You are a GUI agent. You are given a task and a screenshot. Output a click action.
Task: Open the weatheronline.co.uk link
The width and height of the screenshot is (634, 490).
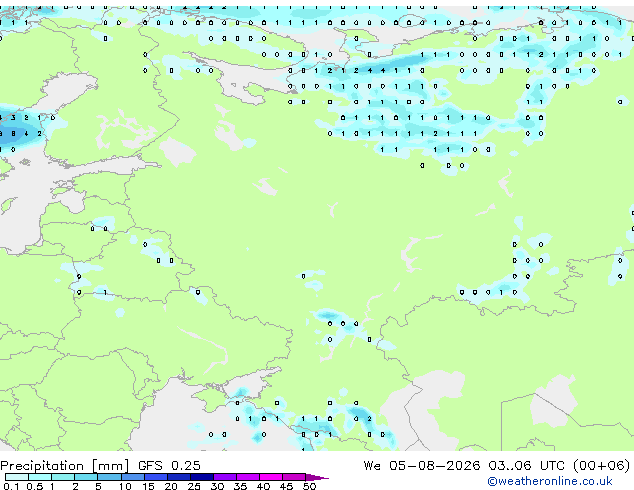tap(550, 481)
